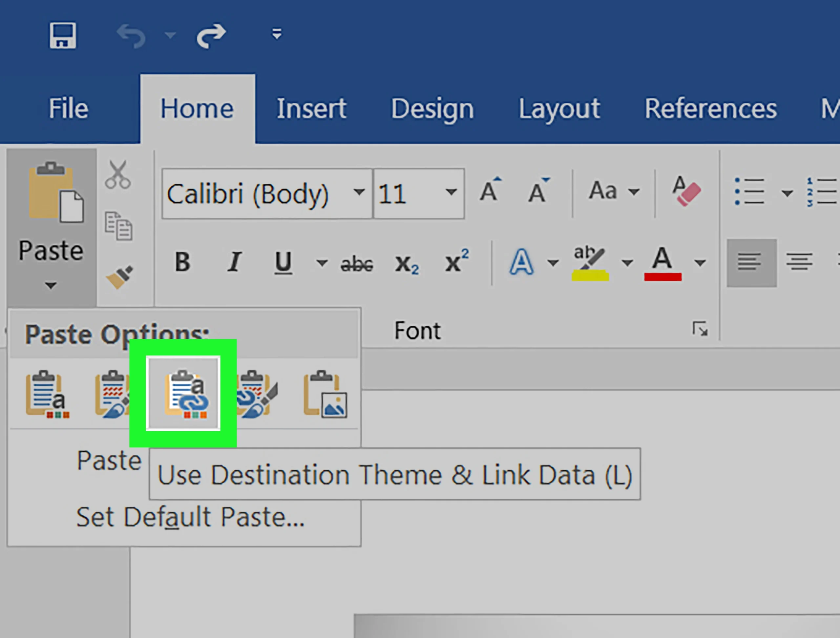This screenshot has width=840, height=638.
Task: Open the References tab
Action: pos(710,109)
